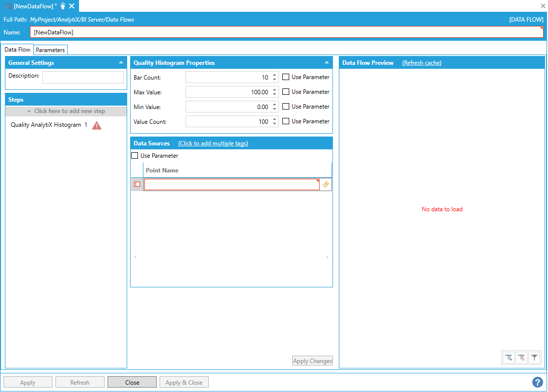
Task: Click the funnel filter icon in preview
Action: [x=534, y=358]
